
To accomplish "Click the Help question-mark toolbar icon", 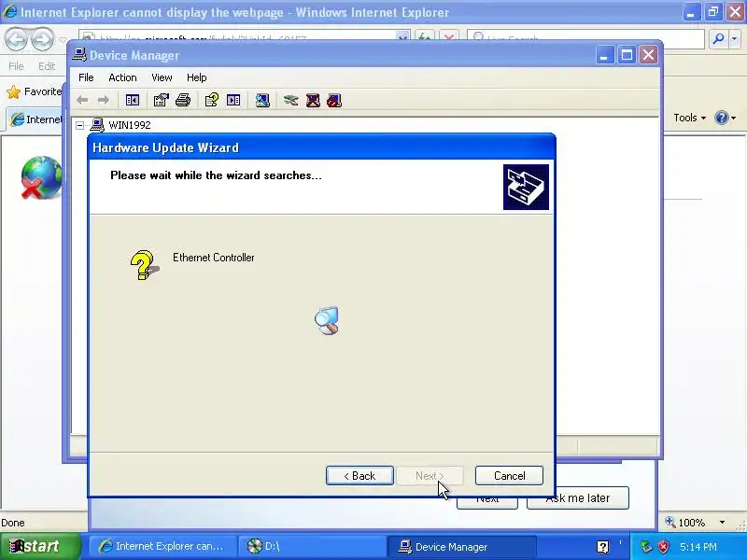I will pyautogui.click(x=212, y=100).
